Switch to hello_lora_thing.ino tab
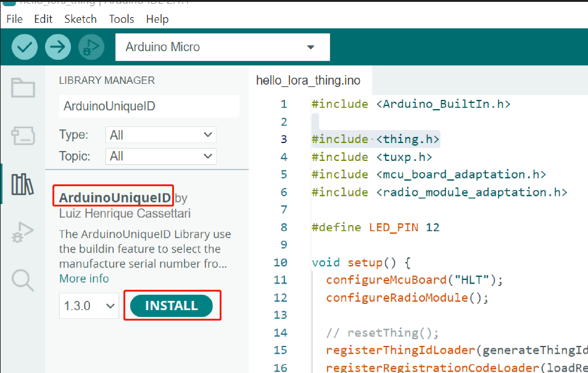The height and width of the screenshot is (373, 588). [x=308, y=80]
